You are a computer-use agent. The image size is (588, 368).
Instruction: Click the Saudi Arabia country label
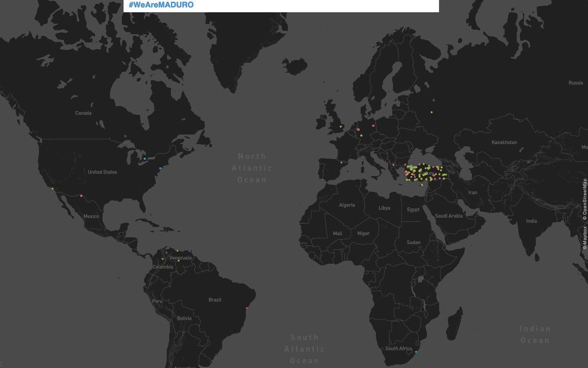[x=449, y=216]
